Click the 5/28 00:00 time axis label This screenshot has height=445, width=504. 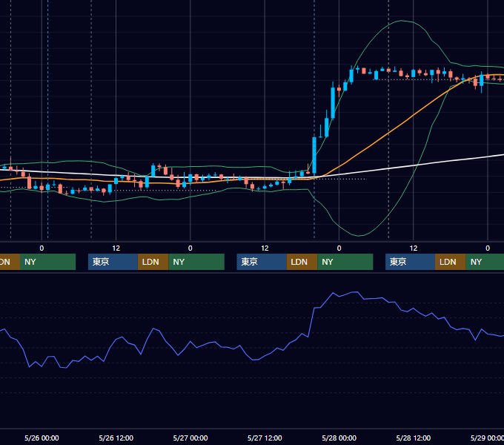click(339, 438)
